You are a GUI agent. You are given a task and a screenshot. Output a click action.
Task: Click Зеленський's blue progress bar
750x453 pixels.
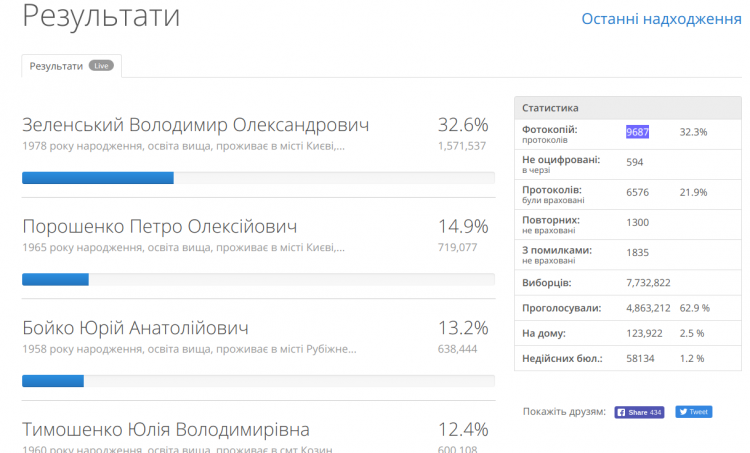pos(98,178)
